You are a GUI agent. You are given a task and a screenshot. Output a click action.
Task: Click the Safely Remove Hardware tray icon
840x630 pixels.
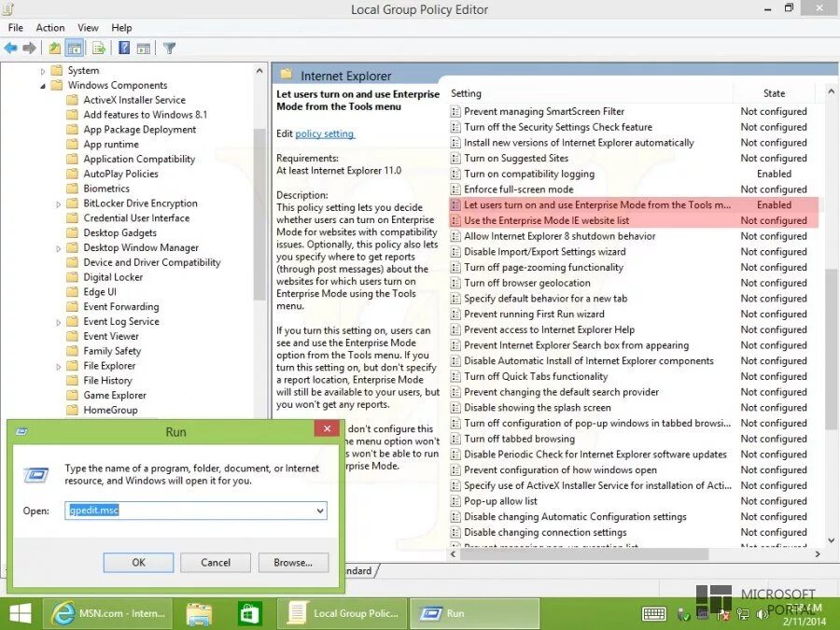point(684,614)
